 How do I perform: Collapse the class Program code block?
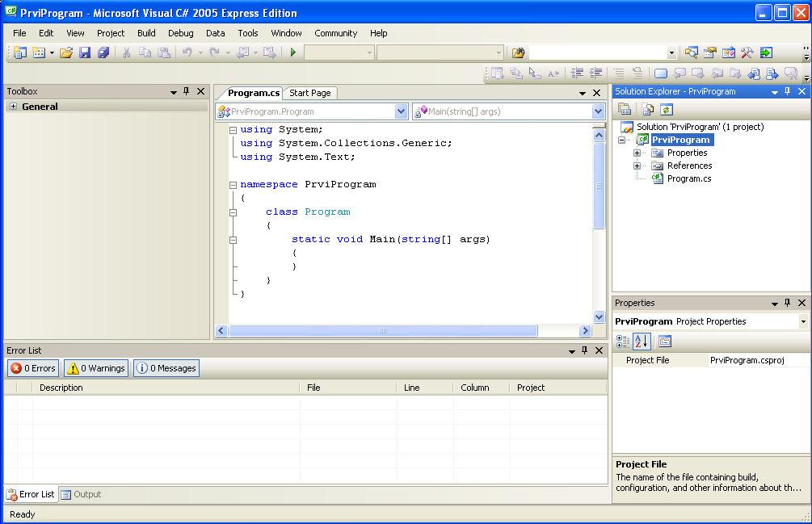pyautogui.click(x=233, y=212)
